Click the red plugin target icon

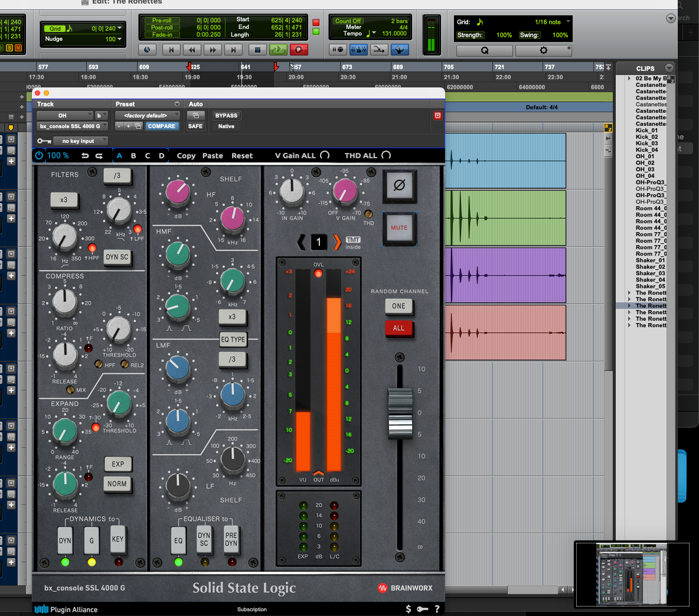coord(438,116)
